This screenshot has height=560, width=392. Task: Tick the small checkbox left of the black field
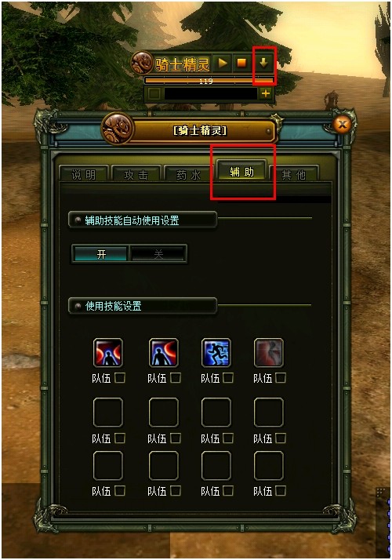click(154, 94)
